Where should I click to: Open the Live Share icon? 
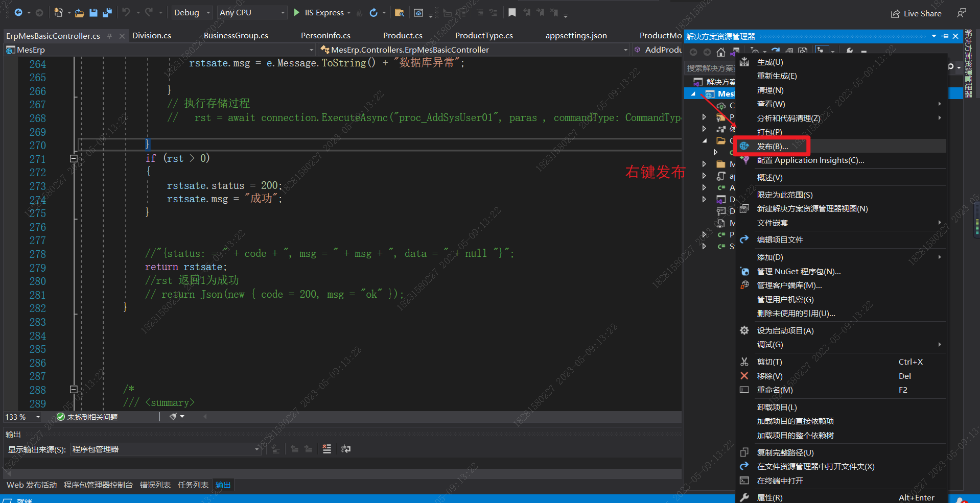[895, 14]
